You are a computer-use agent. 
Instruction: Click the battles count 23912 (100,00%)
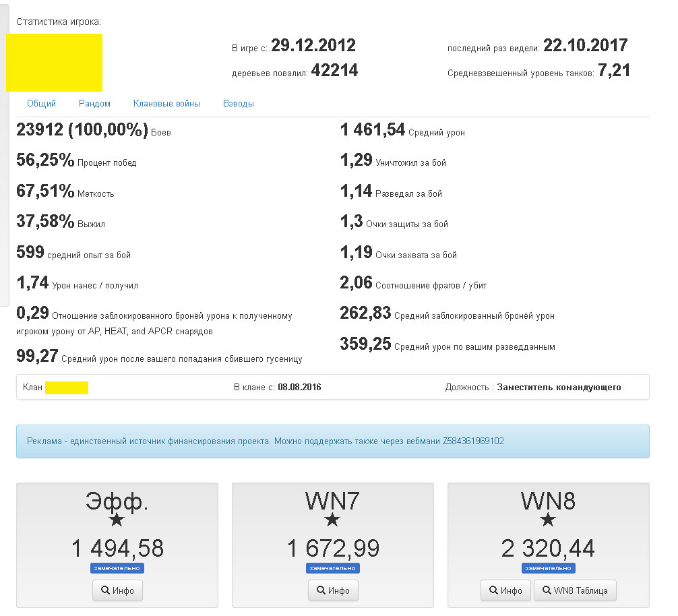[82, 129]
